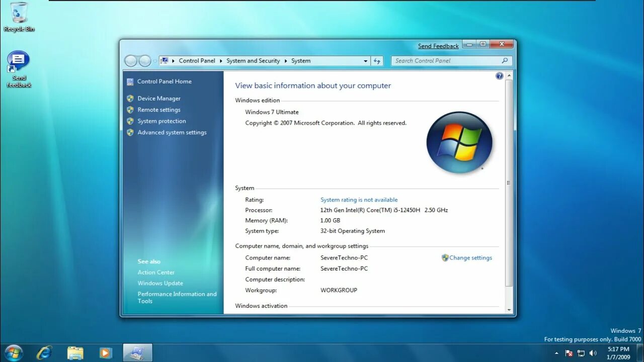The height and width of the screenshot is (362, 644).
Task: Click the search magnifier icon
Action: coord(505,60)
